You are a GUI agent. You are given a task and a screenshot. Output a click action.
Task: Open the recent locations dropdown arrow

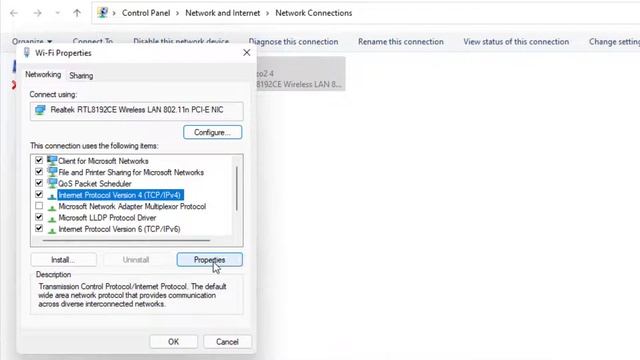point(58,13)
